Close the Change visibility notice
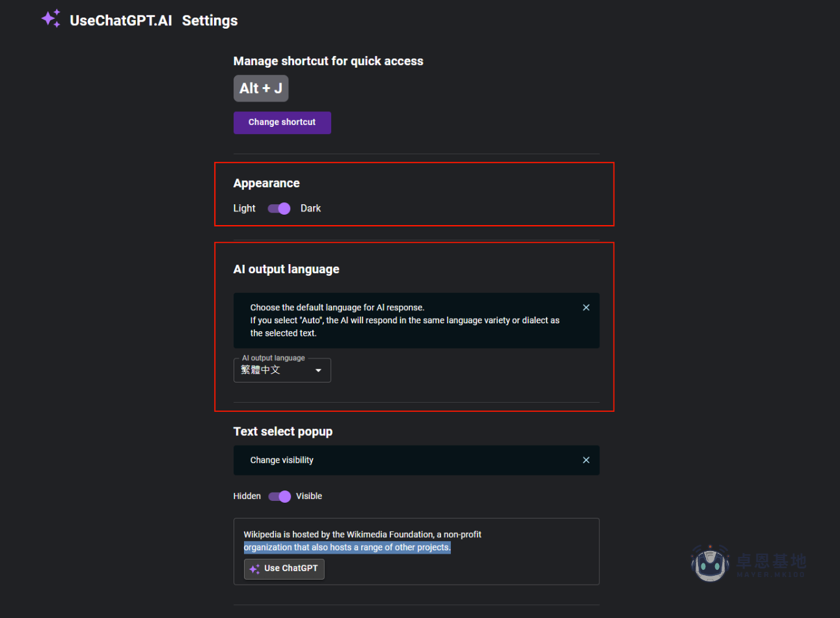The width and height of the screenshot is (840, 618). [x=586, y=460]
